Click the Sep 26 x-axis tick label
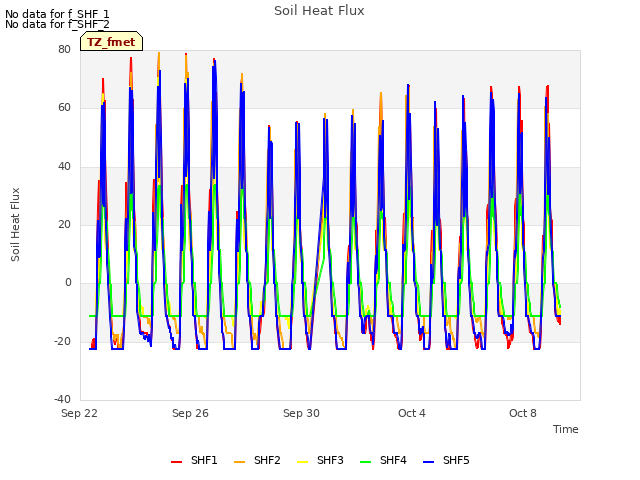Viewport: 640px width, 480px height. pos(190,413)
